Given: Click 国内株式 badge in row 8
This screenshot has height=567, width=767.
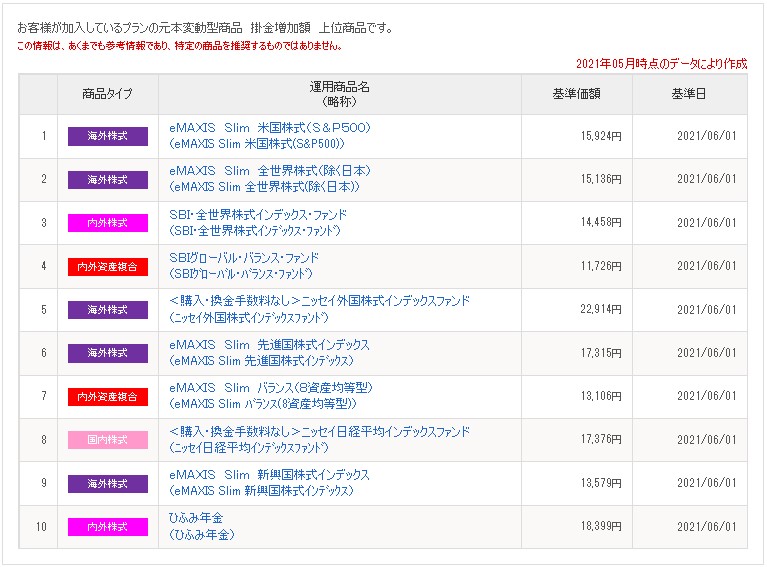Looking at the screenshot, I should tap(108, 440).
